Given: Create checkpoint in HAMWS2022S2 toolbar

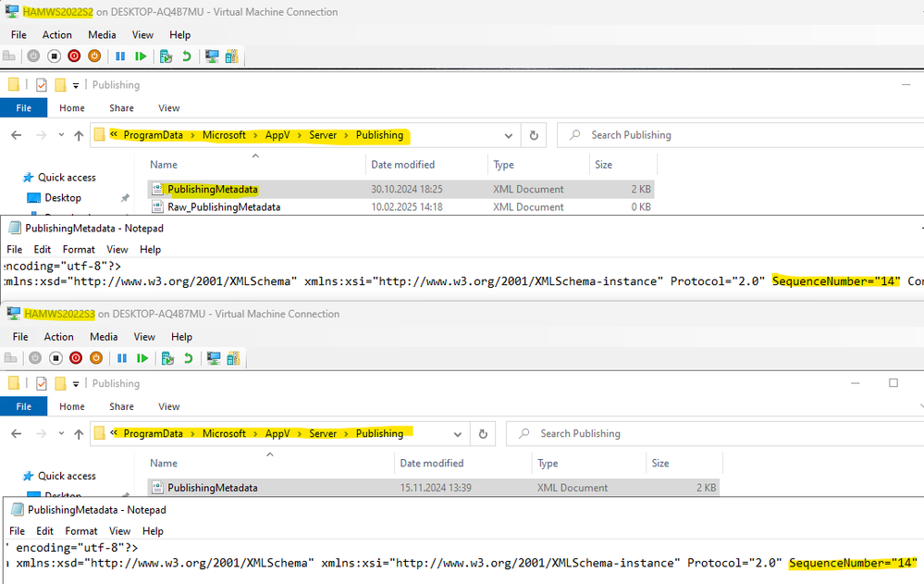Looking at the screenshot, I should tap(166, 56).
